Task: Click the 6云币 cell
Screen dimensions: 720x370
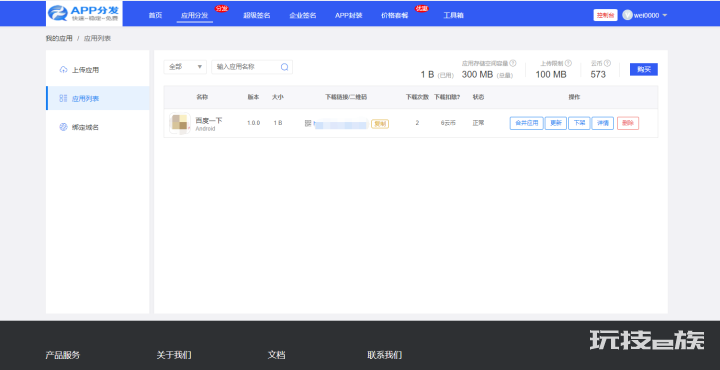Action: pos(448,123)
